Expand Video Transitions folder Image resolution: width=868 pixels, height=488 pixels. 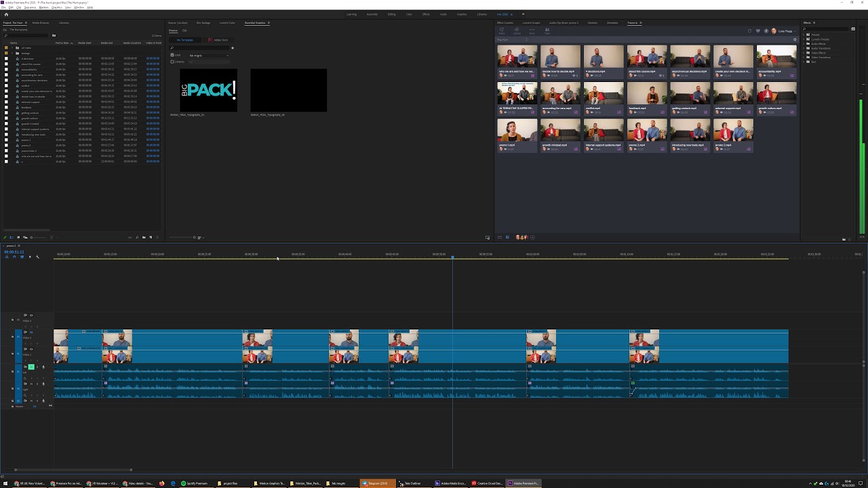click(x=804, y=58)
